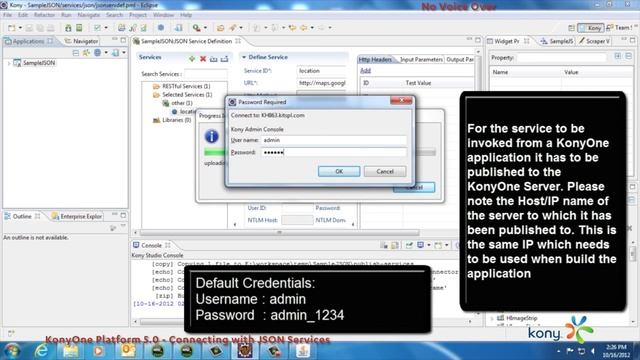The image size is (640, 360).
Task: Open Internet Explorer from the taskbar
Action: [x=41, y=351]
